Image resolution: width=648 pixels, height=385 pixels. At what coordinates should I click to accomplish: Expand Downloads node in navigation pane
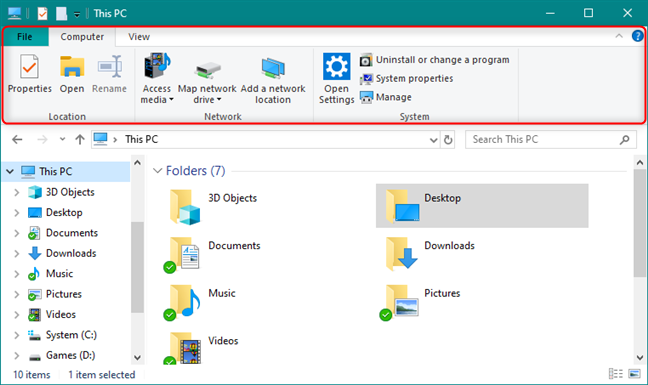[17, 253]
